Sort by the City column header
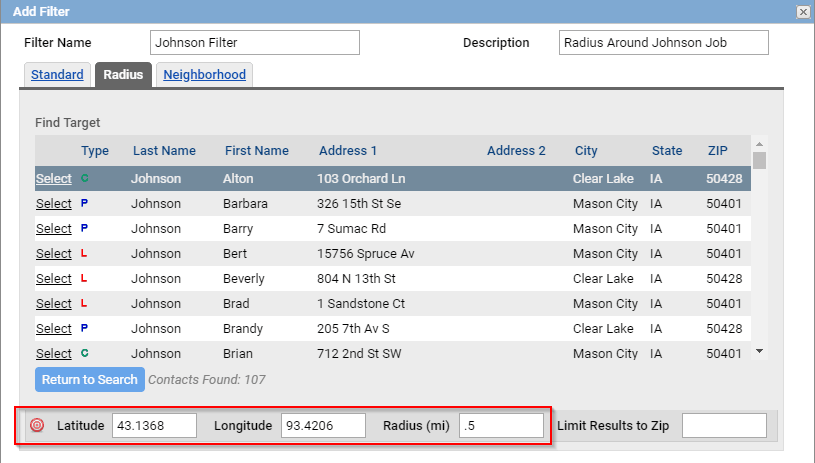815x463 pixels. pos(586,151)
